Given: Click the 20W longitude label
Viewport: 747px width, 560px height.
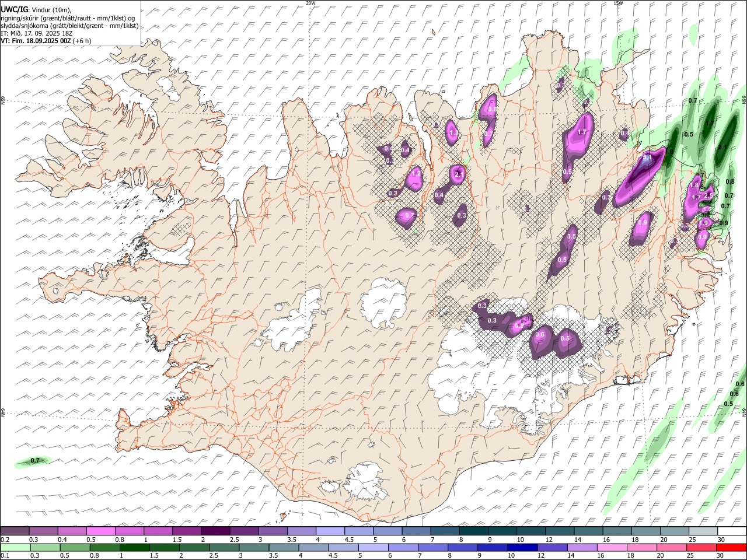Looking at the screenshot, I should pyautogui.click(x=310, y=3).
